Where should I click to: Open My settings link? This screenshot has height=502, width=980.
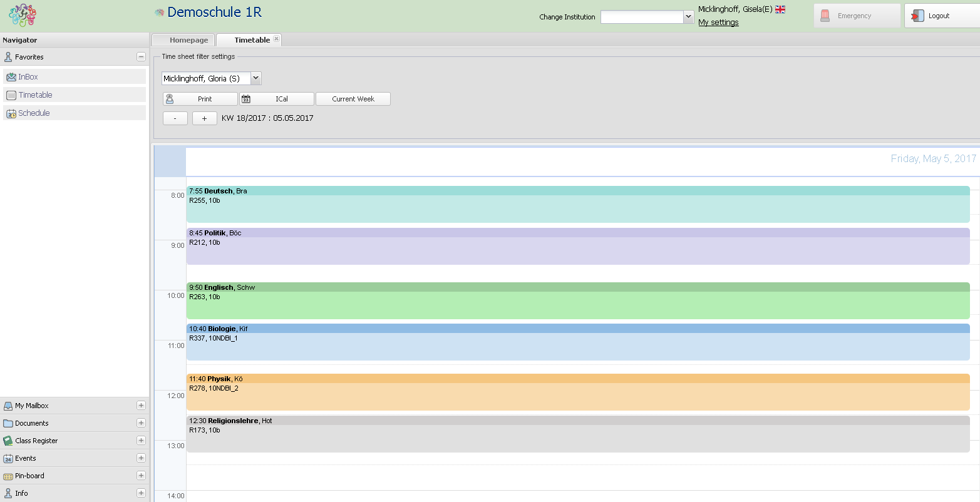pyautogui.click(x=718, y=23)
